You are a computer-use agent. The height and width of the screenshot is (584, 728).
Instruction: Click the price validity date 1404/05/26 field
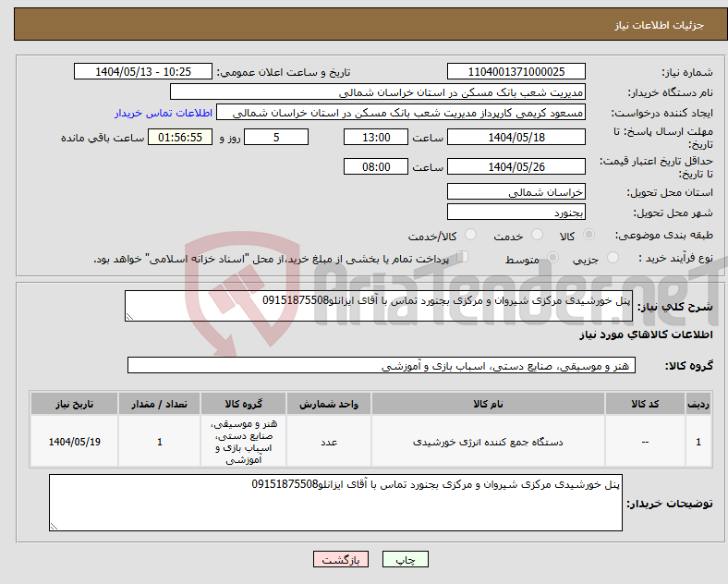tap(516, 166)
